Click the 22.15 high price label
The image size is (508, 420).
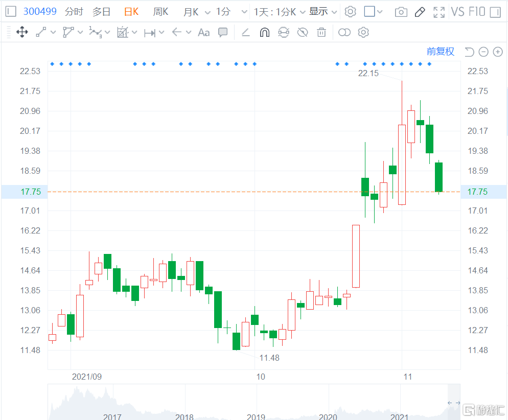(368, 73)
